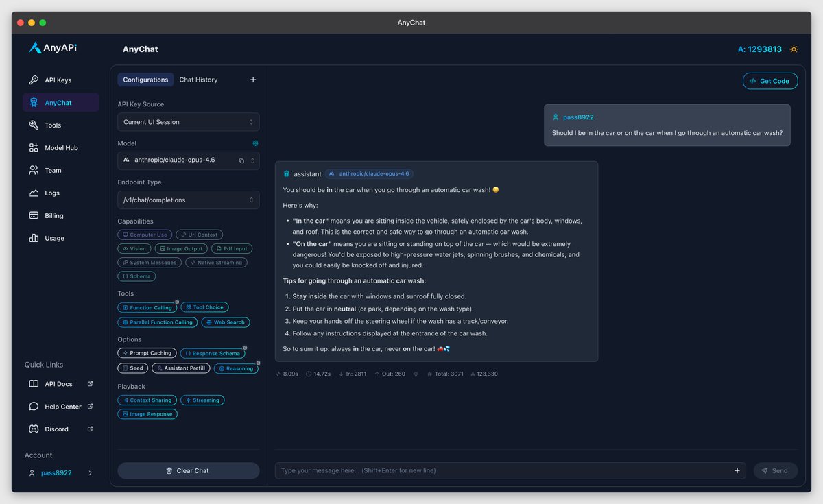Open the Help Center quick link
823x504 pixels.
coord(61,407)
